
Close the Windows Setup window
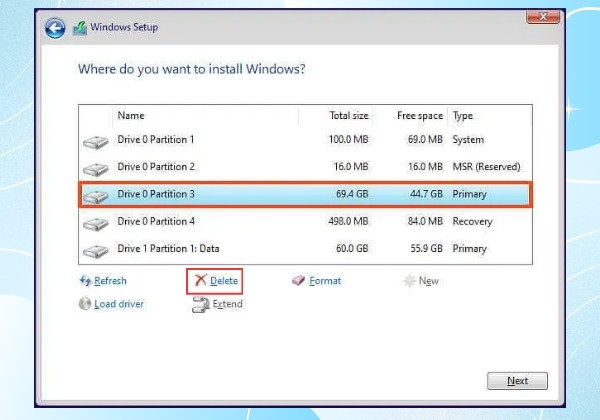coord(543,17)
